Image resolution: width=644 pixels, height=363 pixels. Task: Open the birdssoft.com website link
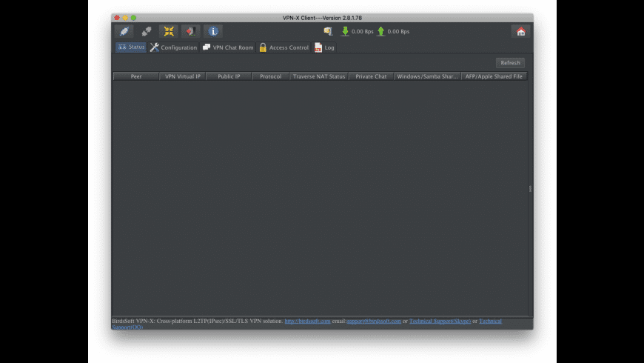(308, 321)
